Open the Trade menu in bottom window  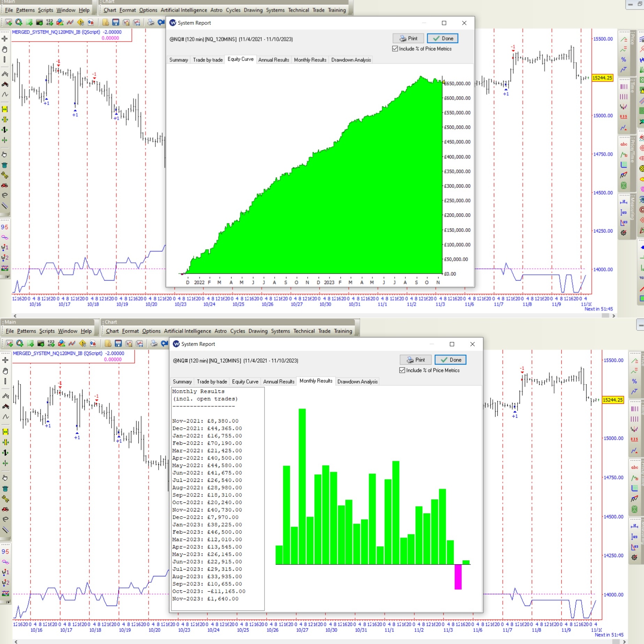coord(324,331)
